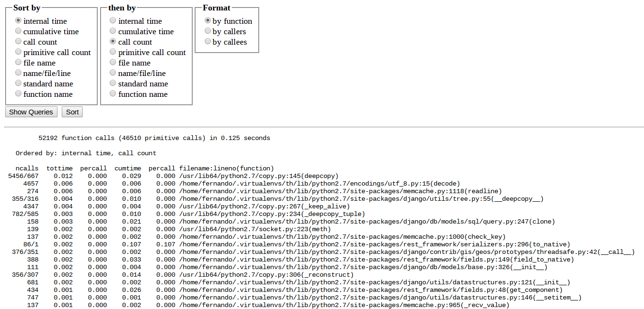This screenshot has height=309, width=644.
Task: Pick 'standard name' in Sort by group
Action: tap(19, 83)
